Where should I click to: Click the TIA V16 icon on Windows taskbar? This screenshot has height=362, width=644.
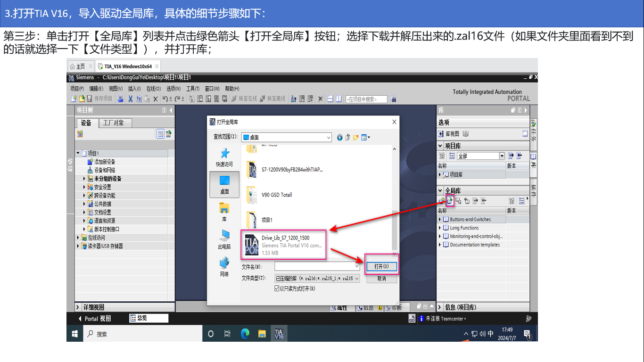pos(279,334)
